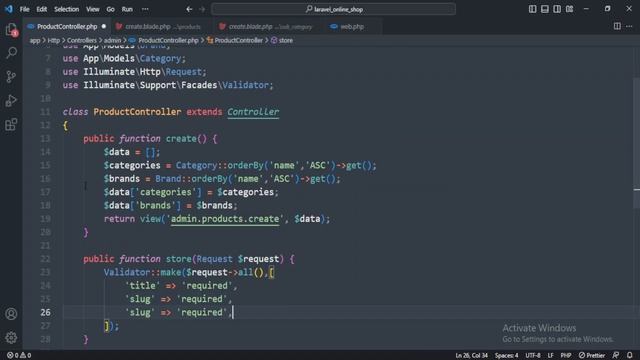Toggle the bottom panel layout icon
640x360 pixels.
(x=545, y=9)
